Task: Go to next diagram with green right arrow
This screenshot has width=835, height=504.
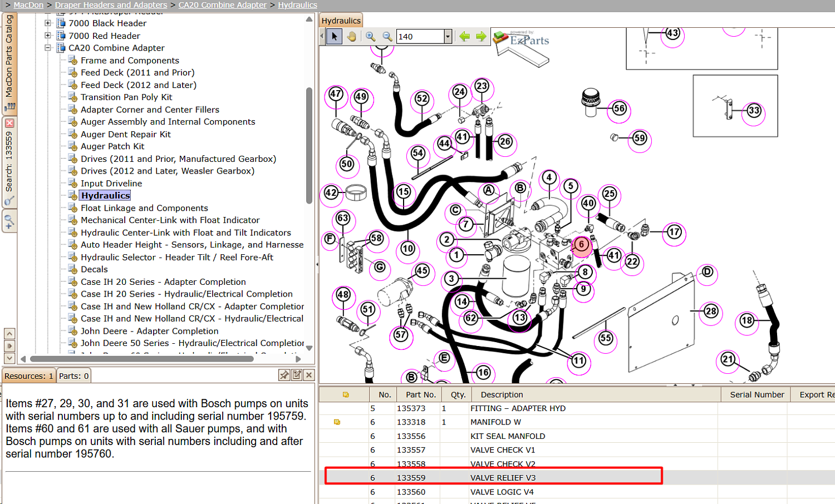Action: click(x=481, y=37)
